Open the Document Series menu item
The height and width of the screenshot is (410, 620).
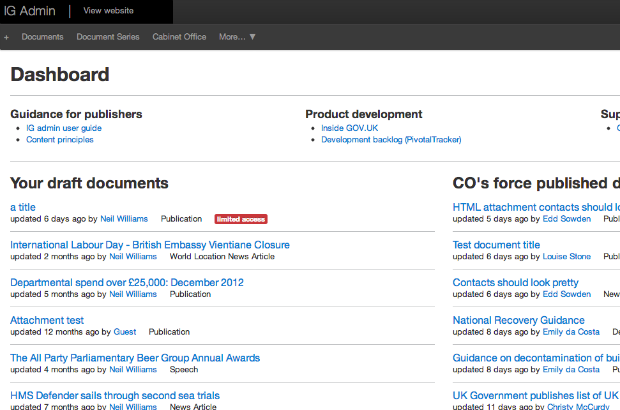tap(108, 37)
